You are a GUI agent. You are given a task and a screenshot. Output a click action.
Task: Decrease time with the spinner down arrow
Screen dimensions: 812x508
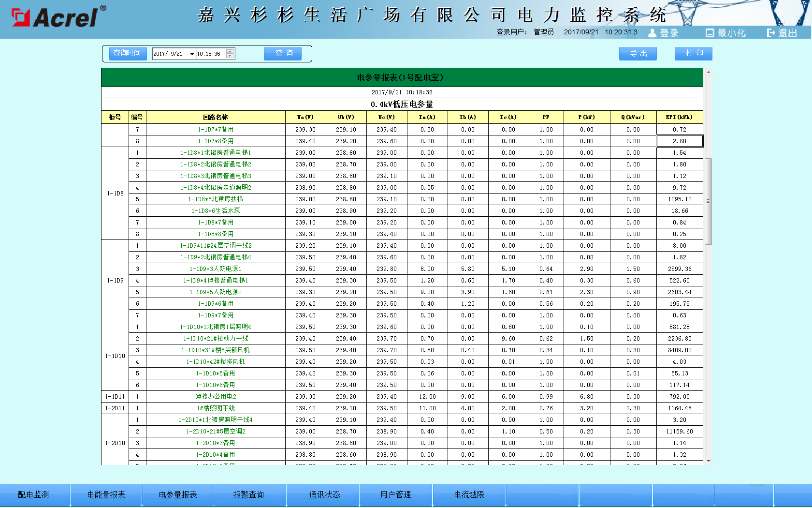pos(230,56)
